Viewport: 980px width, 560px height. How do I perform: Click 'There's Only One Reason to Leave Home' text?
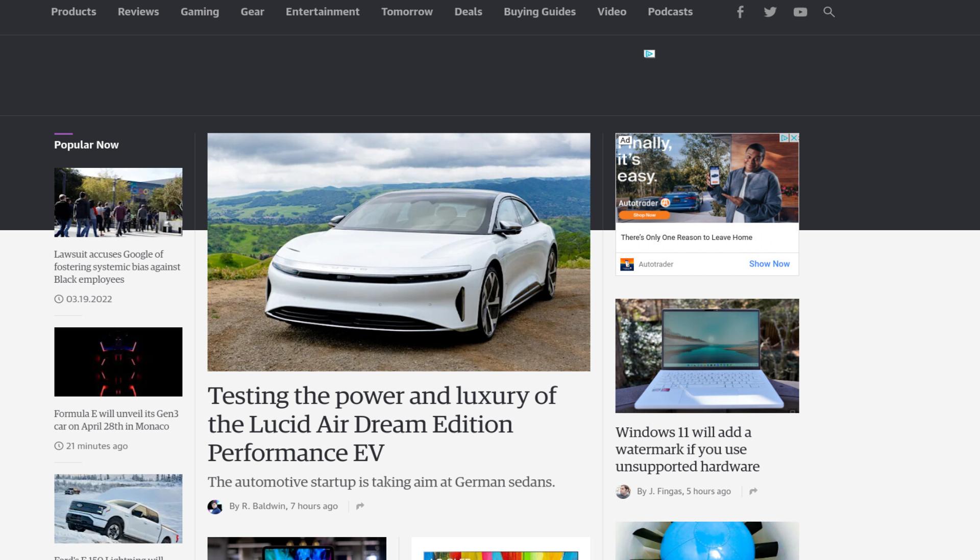pyautogui.click(x=687, y=237)
